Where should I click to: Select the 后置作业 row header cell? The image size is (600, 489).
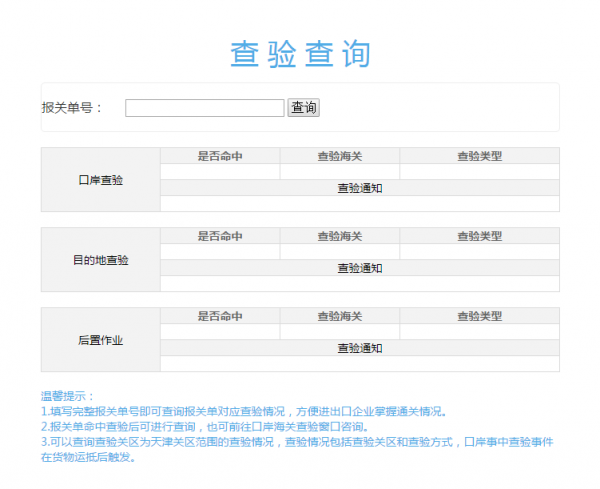tap(100, 340)
